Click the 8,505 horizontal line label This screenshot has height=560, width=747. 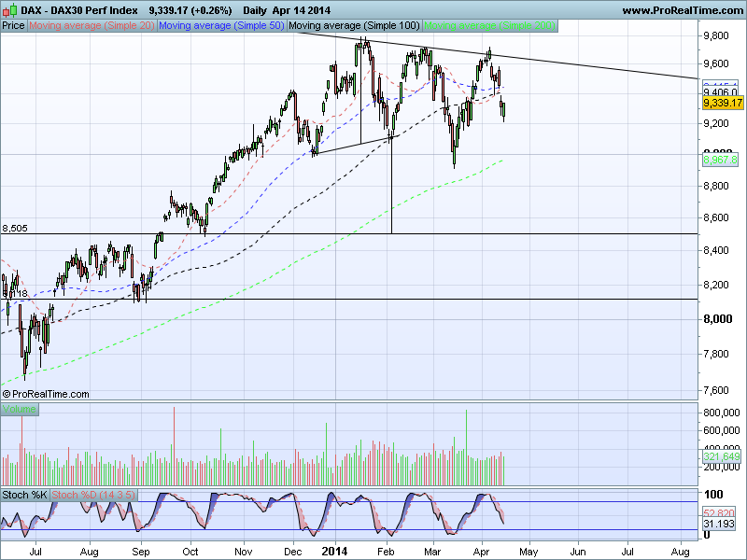point(15,228)
